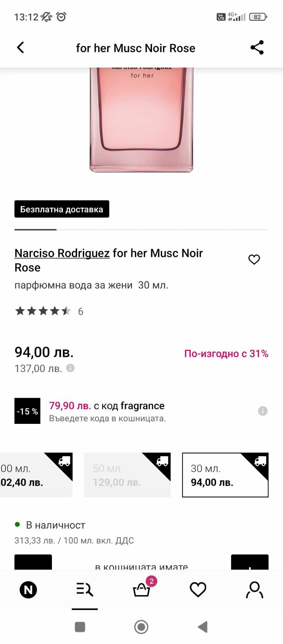The image size is (283, 644).
Task: Tap the perfume bottle product image
Action: pyautogui.click(x=141, y=119)
